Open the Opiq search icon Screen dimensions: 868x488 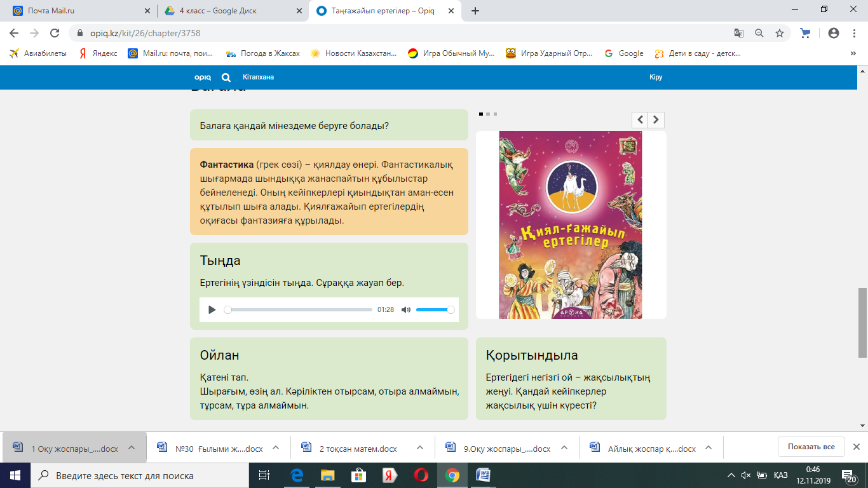point(226,78)
